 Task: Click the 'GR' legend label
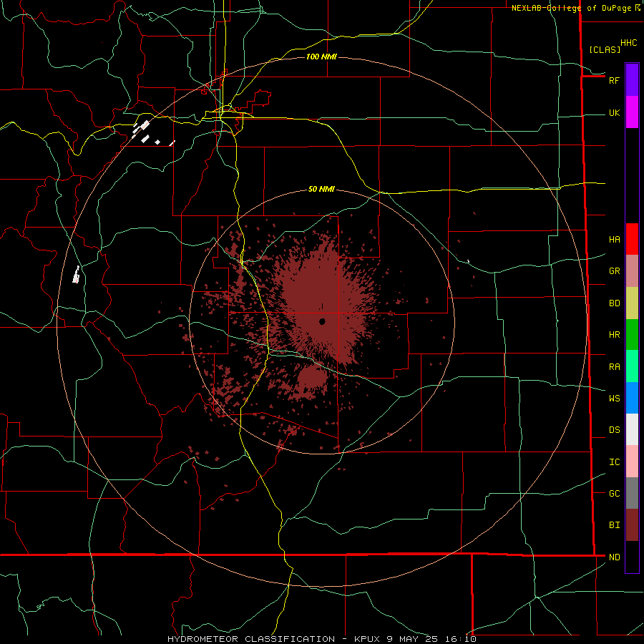pyautogui.click(x=614, y=271)
